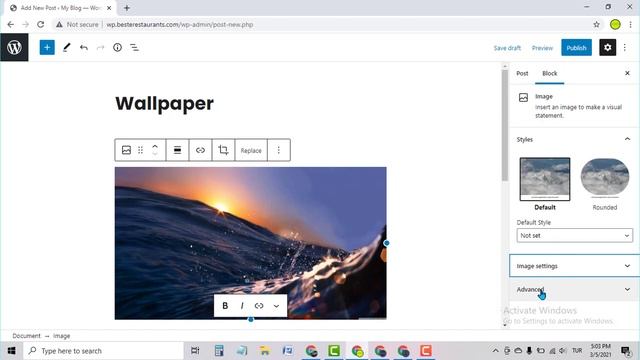Select the Tools pencil icon
This screenshot has width=640, height=360.
point(67,47)
